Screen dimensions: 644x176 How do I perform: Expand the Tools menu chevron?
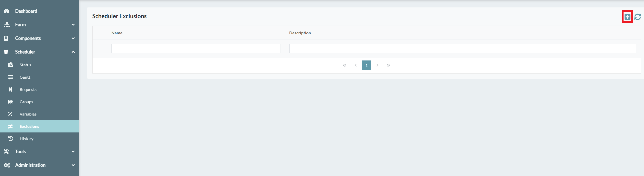pyautogui.click(x=73, y=152)
